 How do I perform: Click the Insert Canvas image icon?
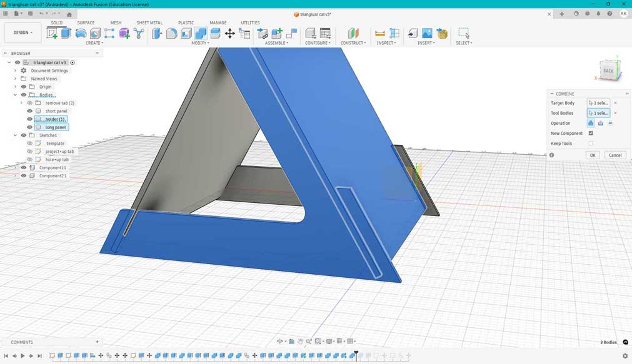pyautogui.click(x=427, y=33)
